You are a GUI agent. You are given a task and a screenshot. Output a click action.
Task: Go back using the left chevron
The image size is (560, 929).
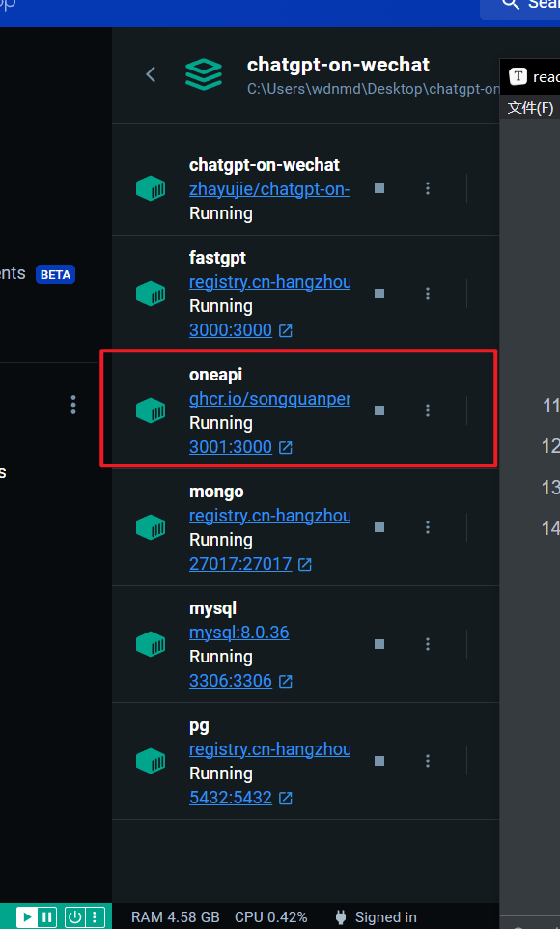(x=151, y=74)
